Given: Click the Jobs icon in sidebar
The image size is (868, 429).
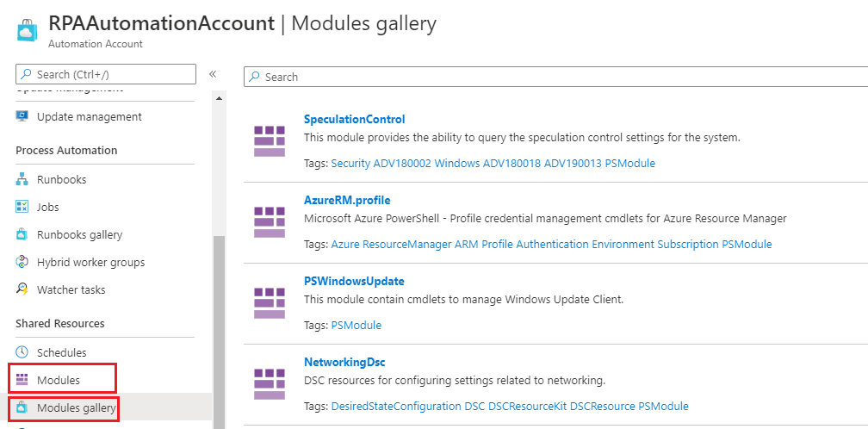Looking at the screenshot, I should pos(22,207).
